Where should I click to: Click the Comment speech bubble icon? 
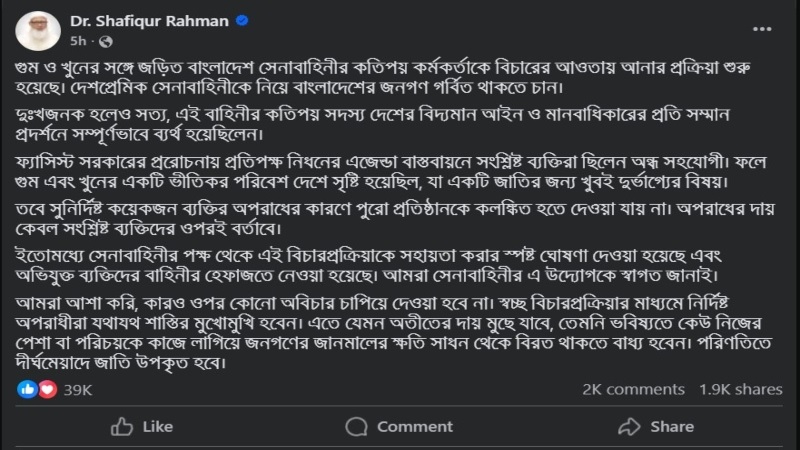pyautogui.click(x=359, y=427)
